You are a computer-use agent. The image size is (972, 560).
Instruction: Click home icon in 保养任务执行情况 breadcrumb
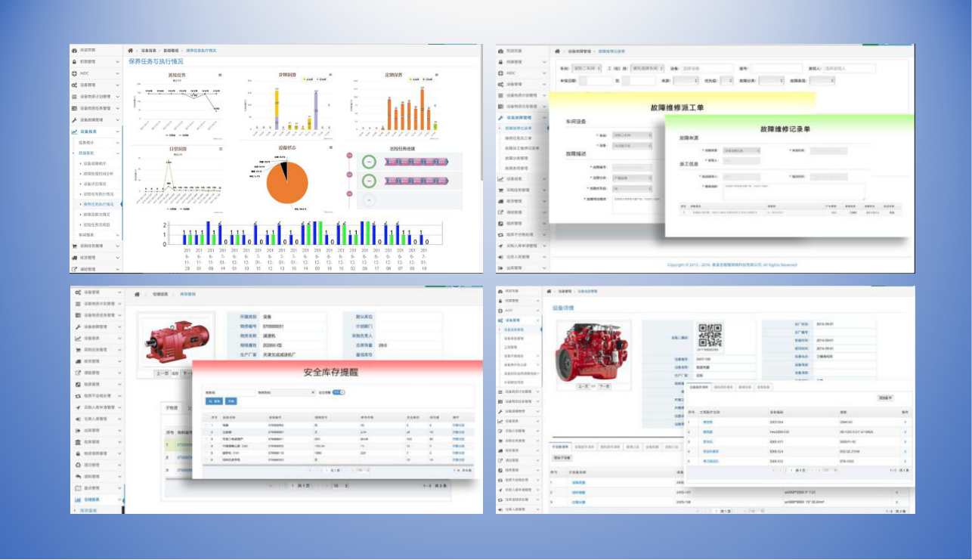point(131,51)
